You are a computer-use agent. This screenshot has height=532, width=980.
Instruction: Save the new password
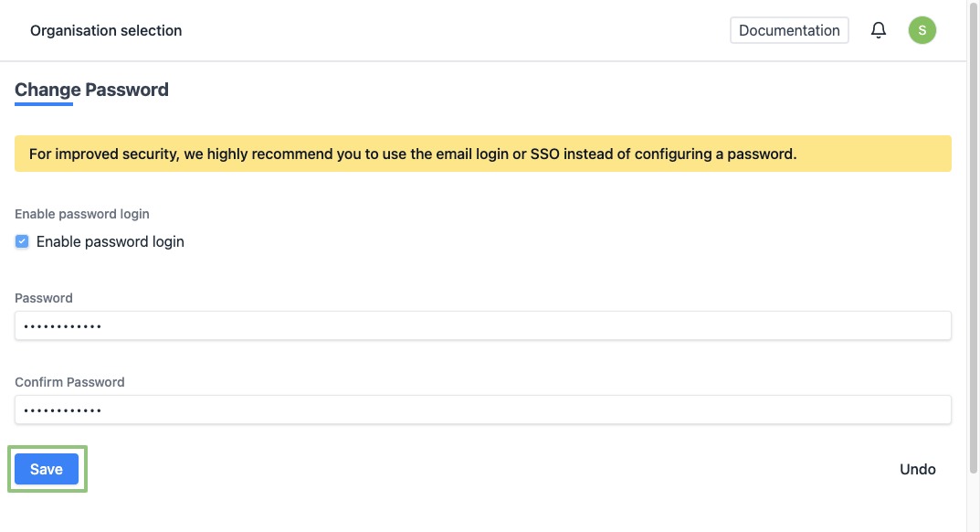point(47,469)
